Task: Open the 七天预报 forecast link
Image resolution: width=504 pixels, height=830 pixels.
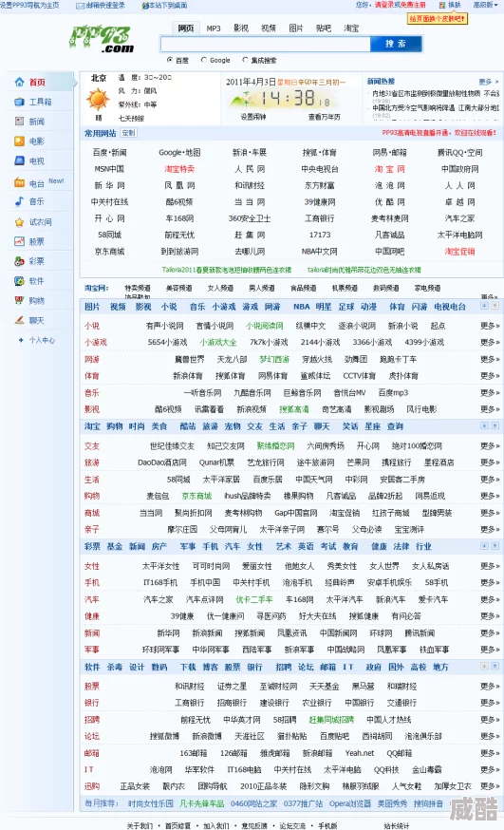Action: 131,118
